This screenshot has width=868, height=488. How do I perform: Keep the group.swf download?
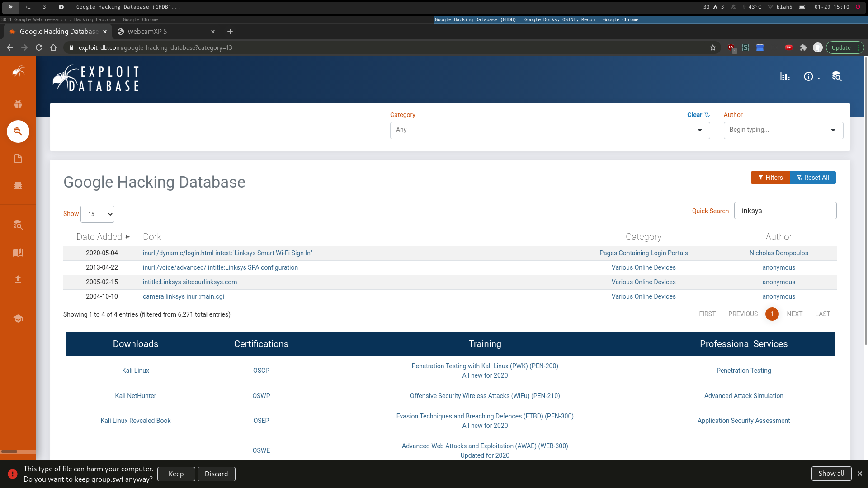point(176,474)
